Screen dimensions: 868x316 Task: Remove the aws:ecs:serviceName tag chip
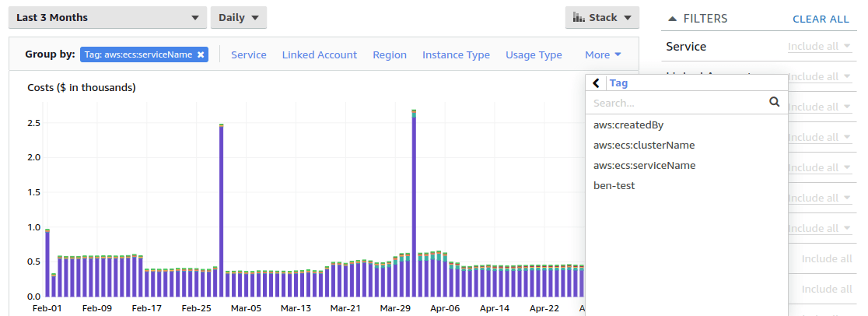(x=201, y=54)
